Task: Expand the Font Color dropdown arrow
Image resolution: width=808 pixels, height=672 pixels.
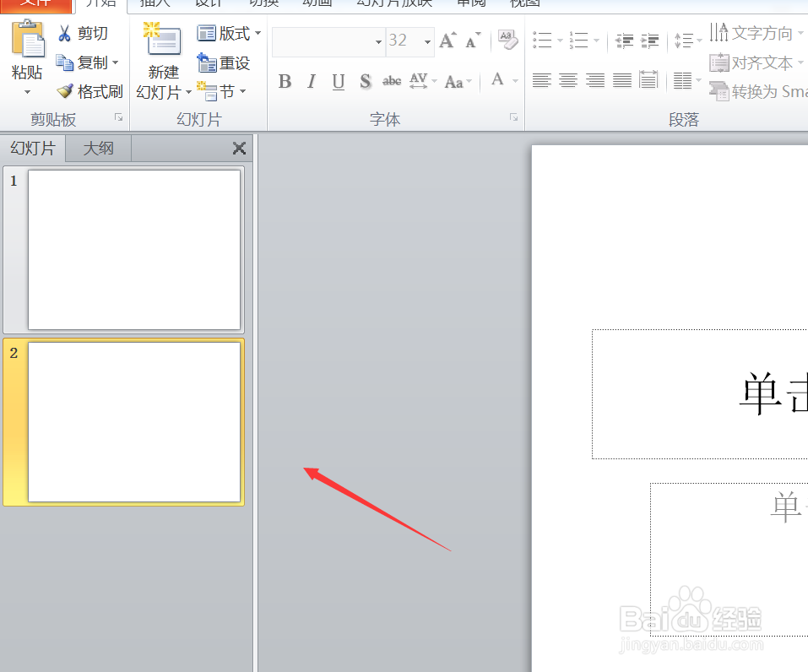Action: 515,81
